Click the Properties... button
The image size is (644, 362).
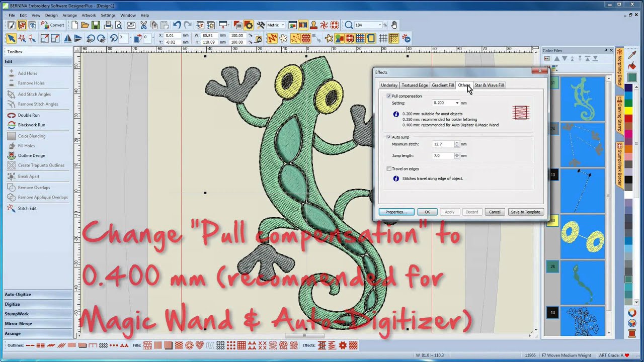pyautogui.click(x=396, y=212)
